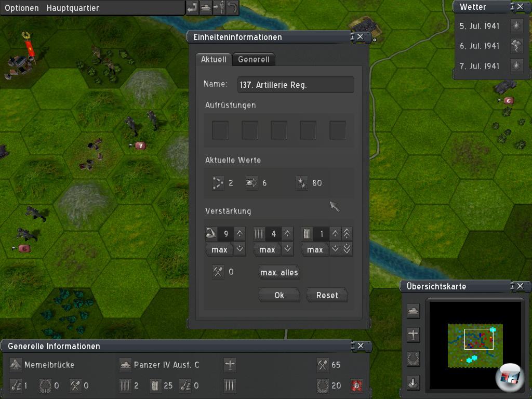Viewport: 532px width, 399px height.
Task: Click the undo arrow icon in top toolbar
Action: 232,8
